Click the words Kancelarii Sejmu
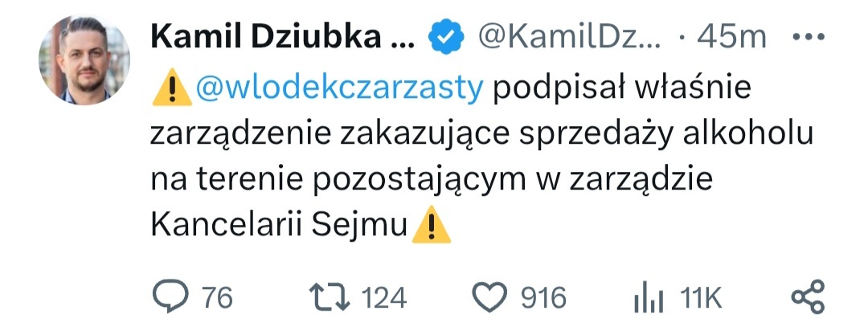 280,226
